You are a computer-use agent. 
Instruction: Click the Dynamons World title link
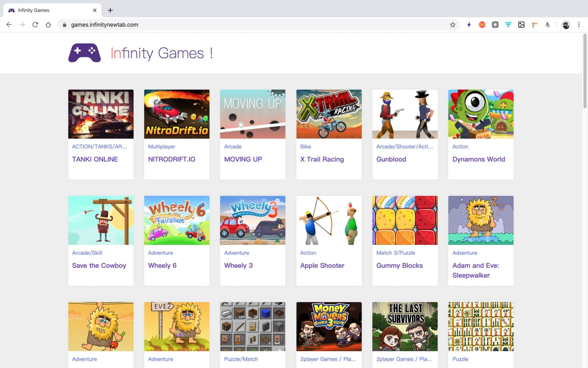click(479, 159)
